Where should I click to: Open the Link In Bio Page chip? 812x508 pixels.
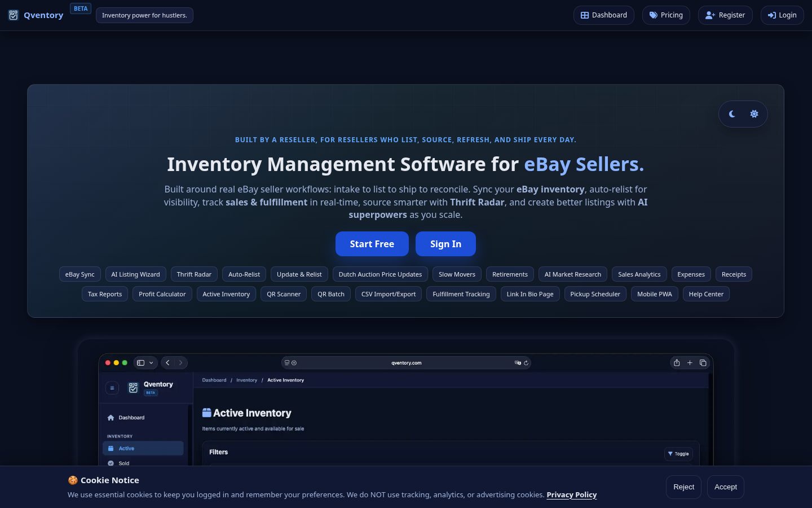click(x=530, y=294)
